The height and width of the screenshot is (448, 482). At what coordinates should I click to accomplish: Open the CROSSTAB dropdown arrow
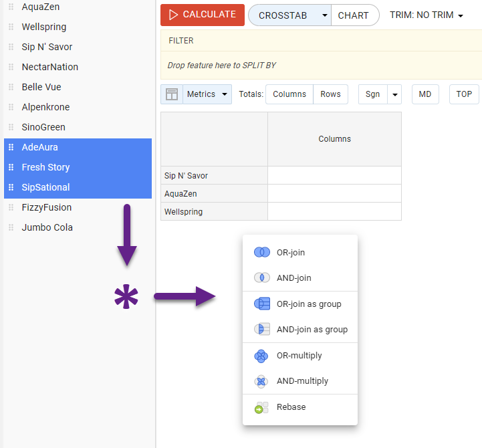(324, 15)
